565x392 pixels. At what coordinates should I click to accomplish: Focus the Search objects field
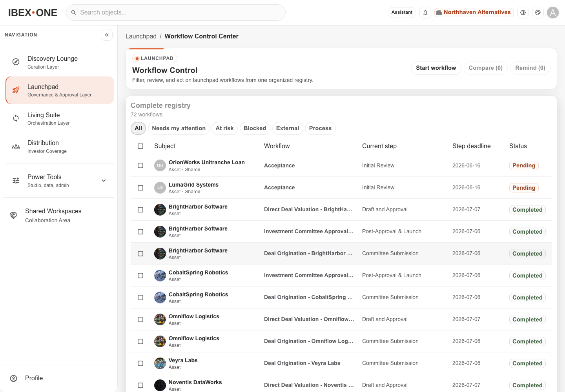[176, 13]
